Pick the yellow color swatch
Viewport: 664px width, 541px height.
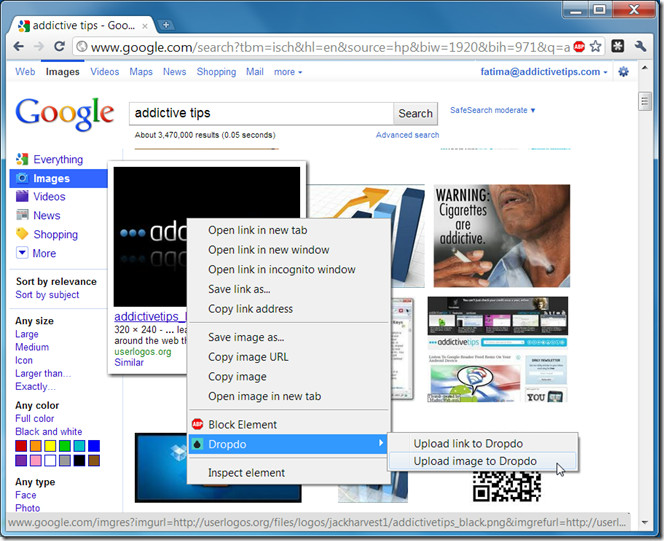tap(50, 446)
